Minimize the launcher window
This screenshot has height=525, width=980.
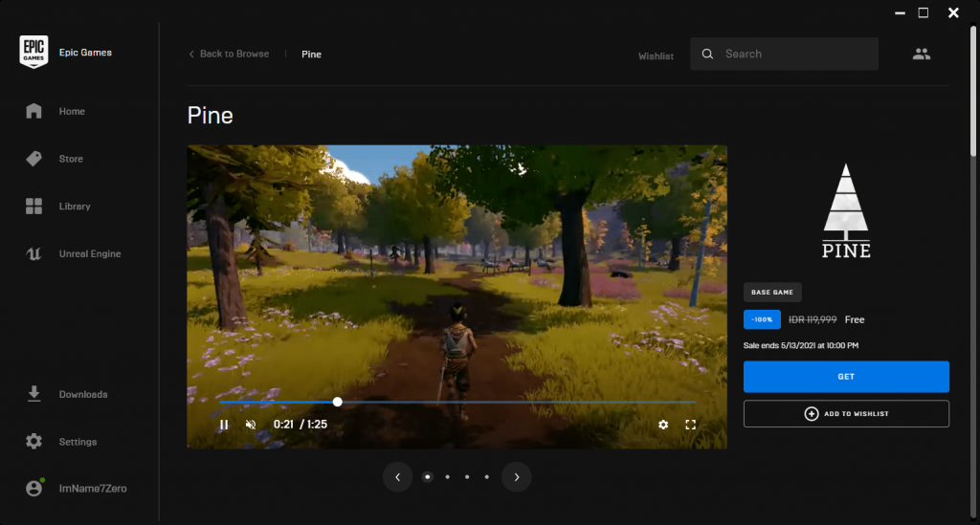click(900, 12)
